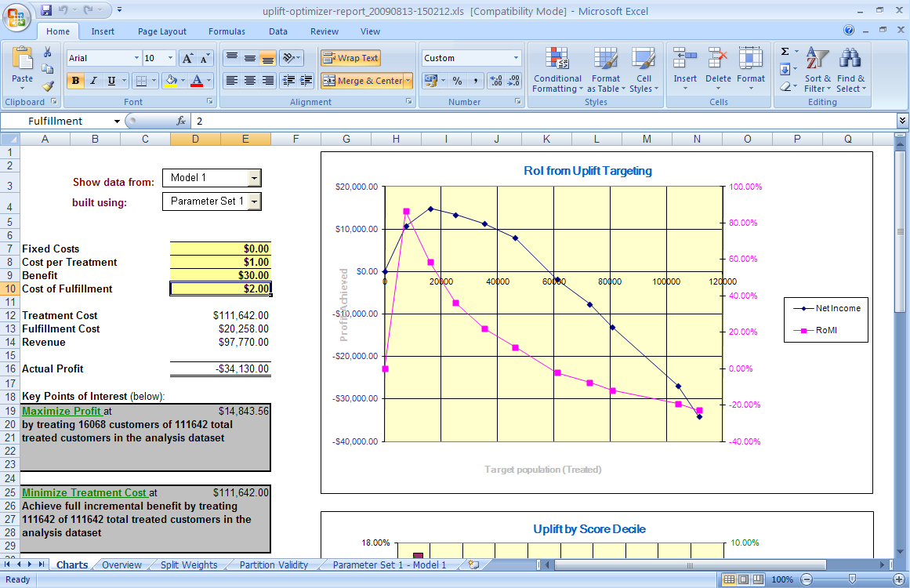Switch to the Partition Validity sheet tab
The height and width of the screenshot is (588, 910).
point(274,564)
